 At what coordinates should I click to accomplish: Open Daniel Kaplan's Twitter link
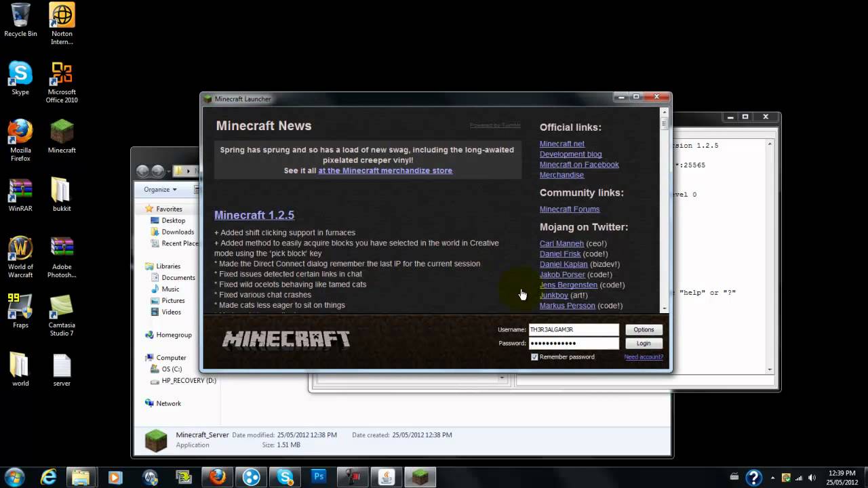click(564, 264)
